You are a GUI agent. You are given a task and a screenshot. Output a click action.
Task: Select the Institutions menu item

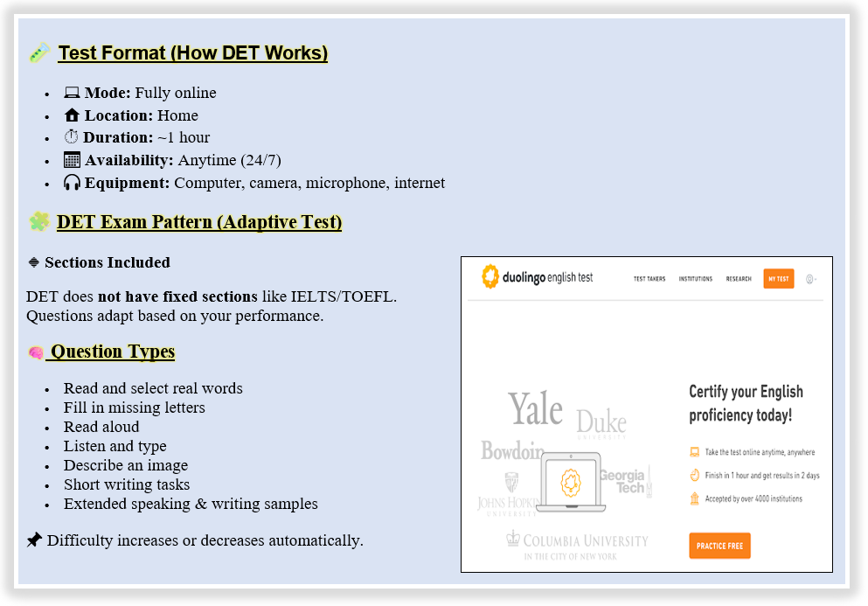click(x=695, y=279)
